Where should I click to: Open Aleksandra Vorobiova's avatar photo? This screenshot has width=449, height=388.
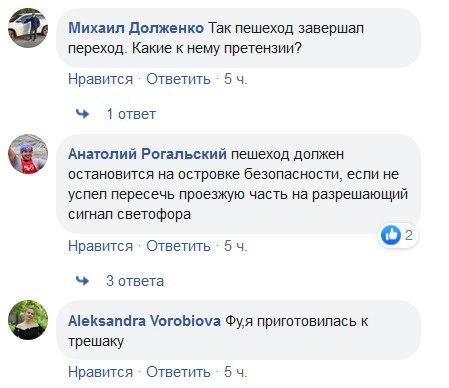[28, 320]
